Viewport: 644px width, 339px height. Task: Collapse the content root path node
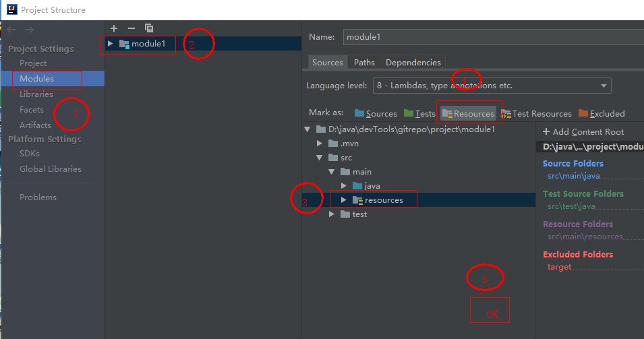pyautogui.click(x=308, y=129)
